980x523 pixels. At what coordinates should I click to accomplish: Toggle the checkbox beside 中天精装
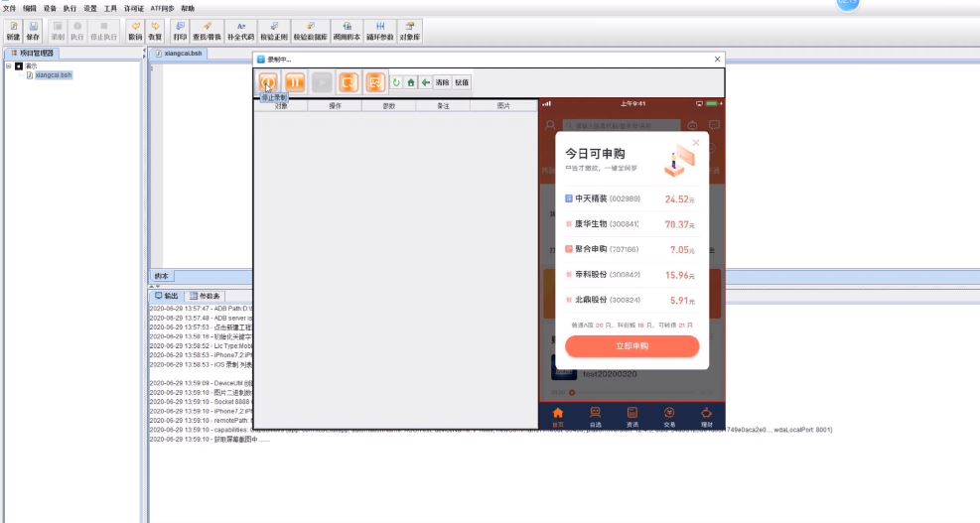click(x=569, y=198)
